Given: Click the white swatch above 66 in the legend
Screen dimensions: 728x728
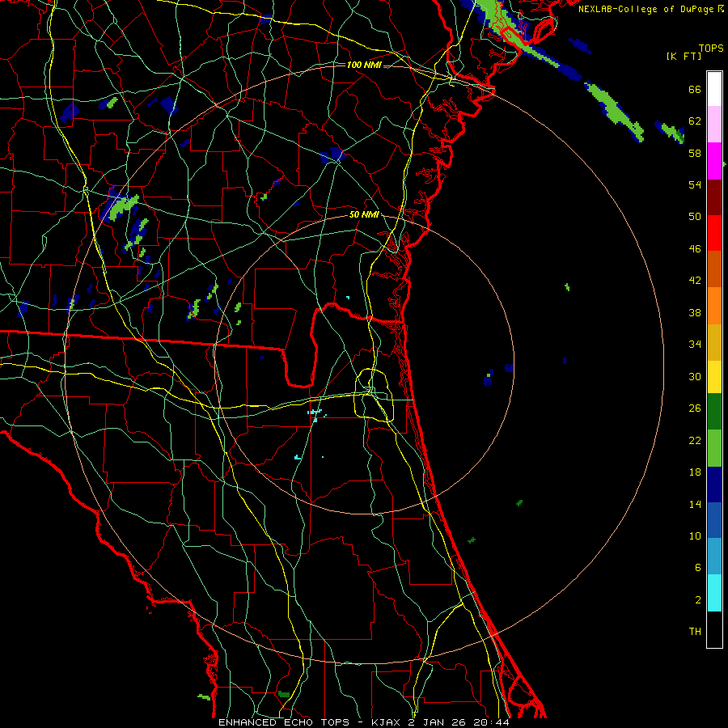Looking at the screenshot, I should click(x=714, y=89).
